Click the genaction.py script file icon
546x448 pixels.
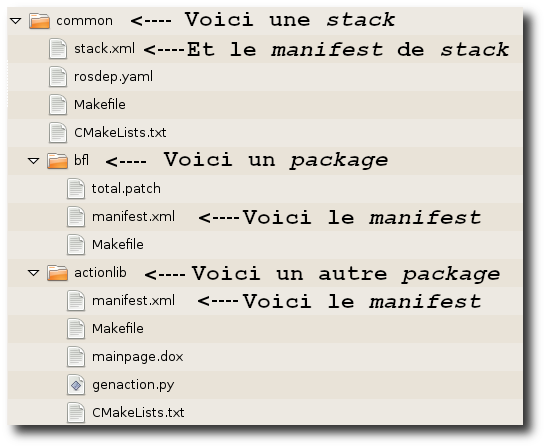pos(76,385)
